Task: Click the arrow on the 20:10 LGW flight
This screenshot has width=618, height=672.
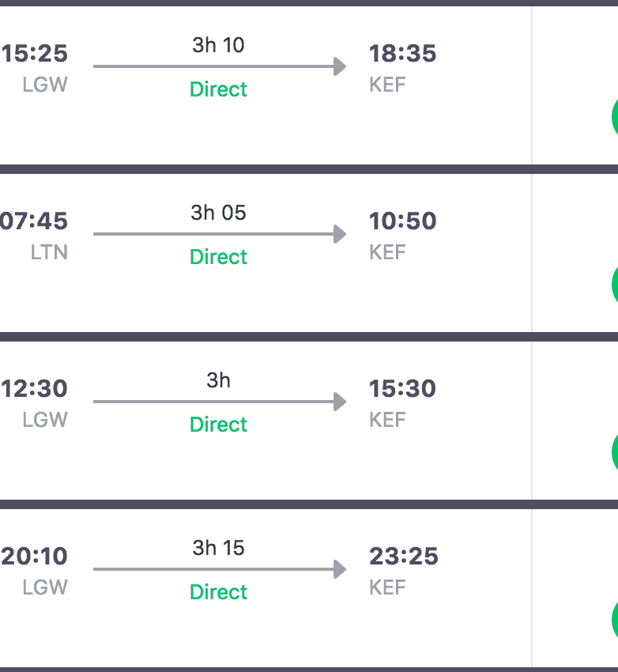Action: (220, 569)
